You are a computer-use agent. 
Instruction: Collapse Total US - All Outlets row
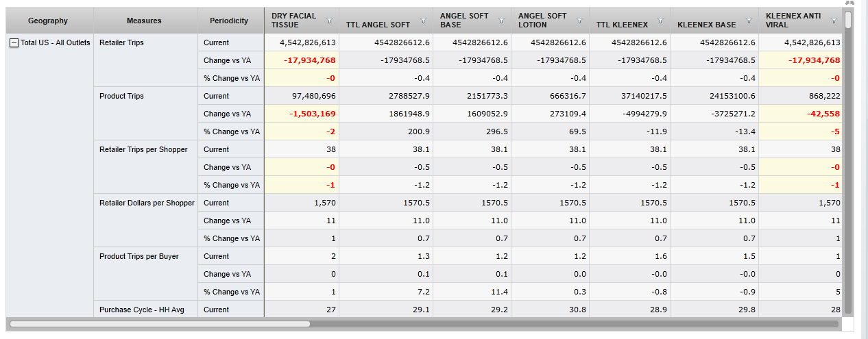14,43
